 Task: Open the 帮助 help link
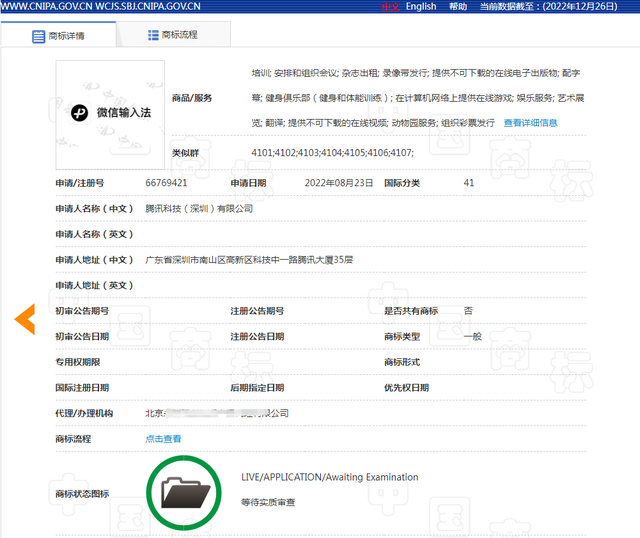458,7
